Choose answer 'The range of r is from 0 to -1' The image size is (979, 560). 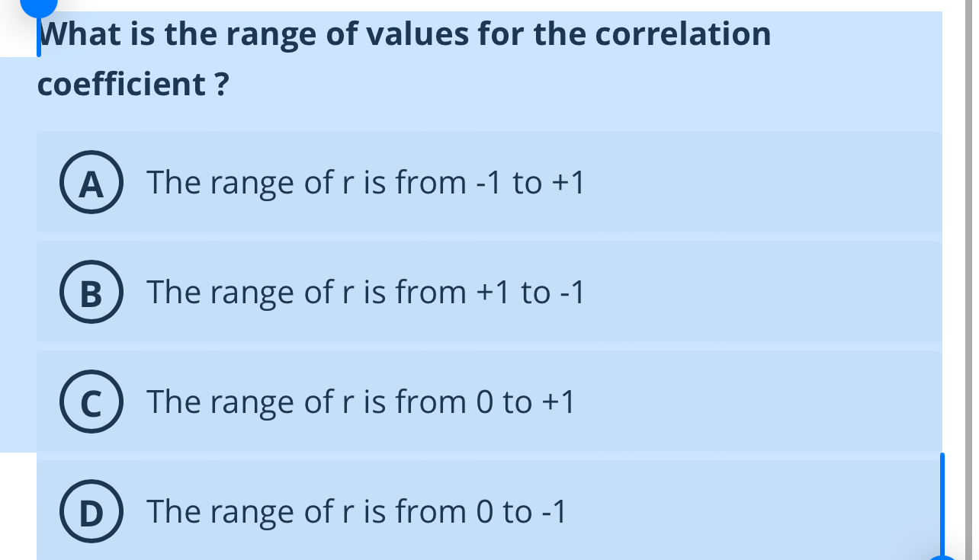click(x=356, y=511)
